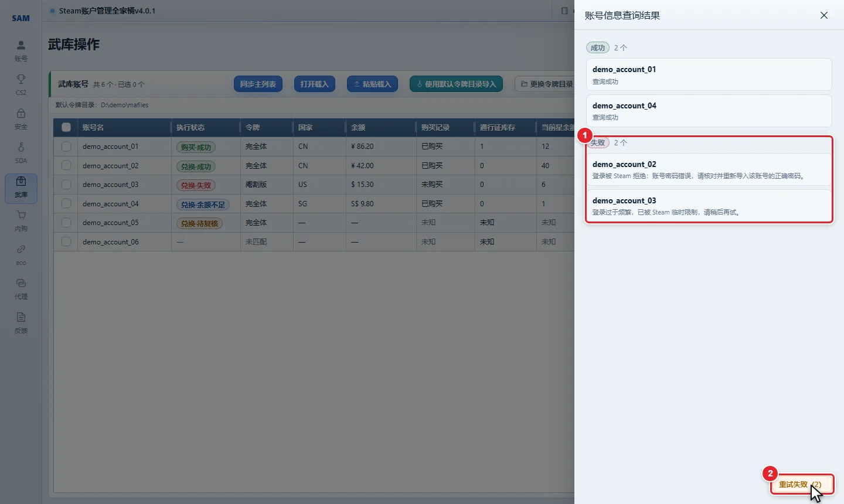Go to the 代理 sidebar section
This screenshot has width=844, height=504.
[x=21, y=289]
